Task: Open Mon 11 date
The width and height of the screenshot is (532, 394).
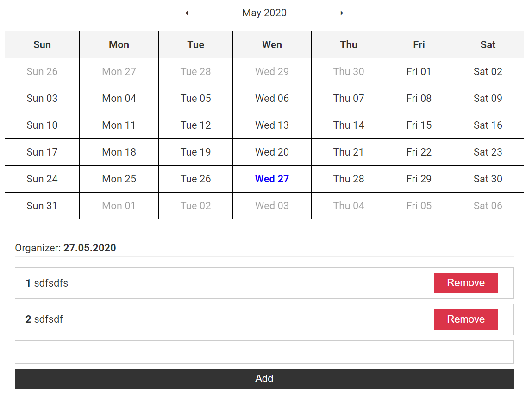Action: tap(119, 125)
